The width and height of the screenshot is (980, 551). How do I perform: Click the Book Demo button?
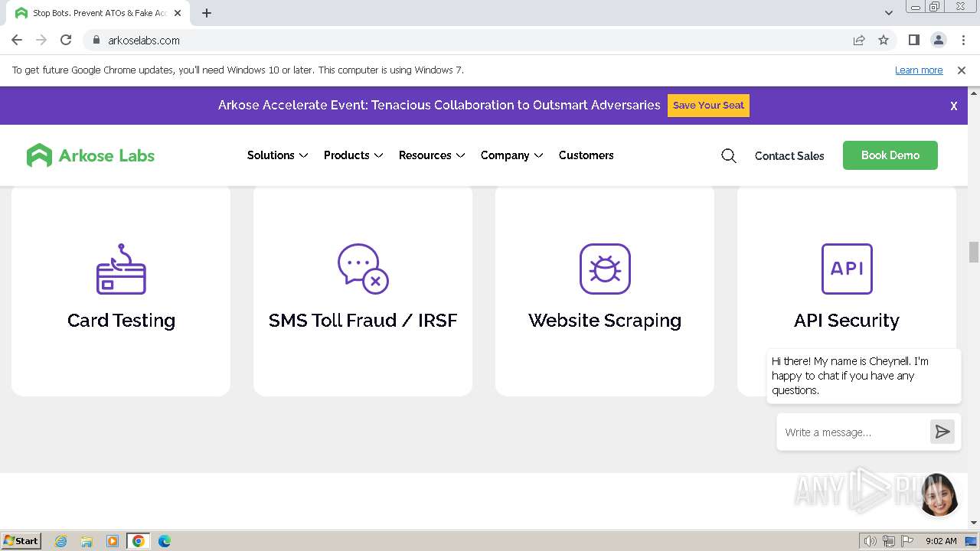890,155
